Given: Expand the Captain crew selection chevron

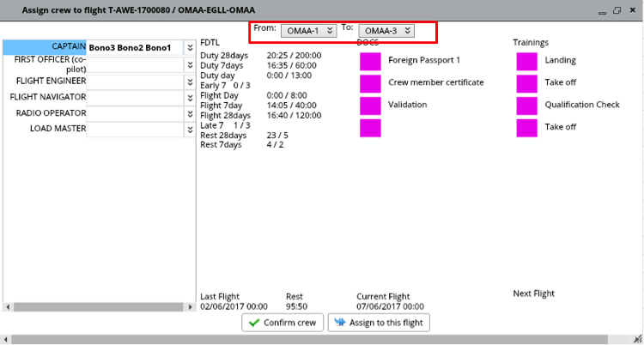Looking at the screenshot, I should click(190, 48).
